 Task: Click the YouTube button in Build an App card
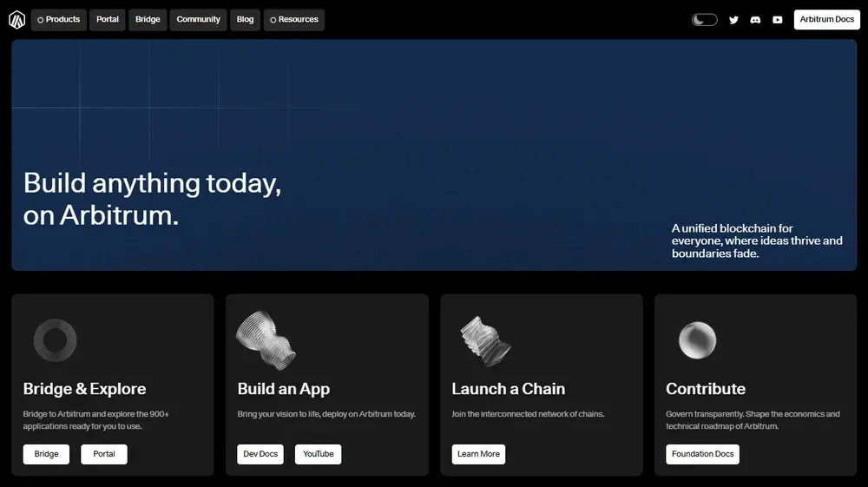pos(319,454)
